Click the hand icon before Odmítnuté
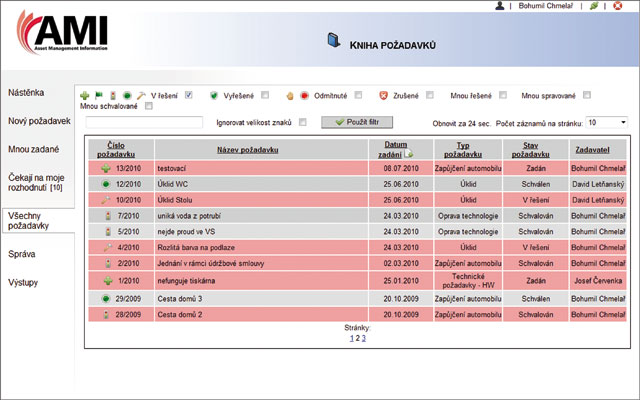The image size is (640, 400). (290, 96)
